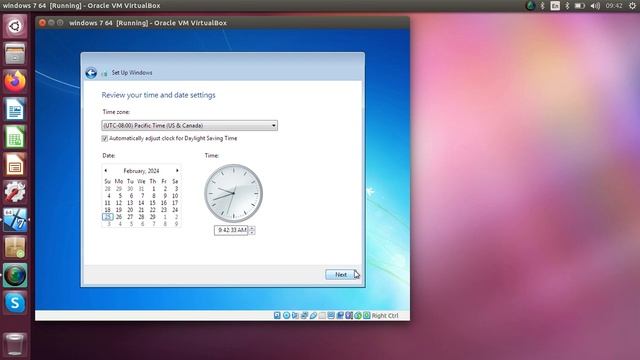Select date 15 in the February calendar
Image resolution: width=640 pixels, height=360 pixels.
(x=153, y=203)
